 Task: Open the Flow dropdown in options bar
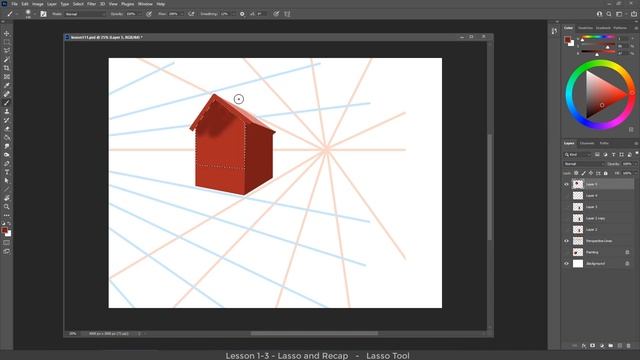point(181,14)
